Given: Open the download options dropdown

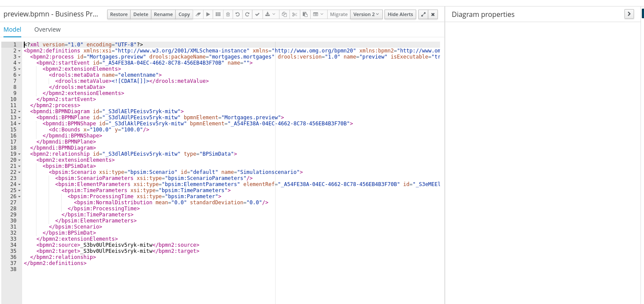Looking at the screenshot, I should [x=270, y=14].
